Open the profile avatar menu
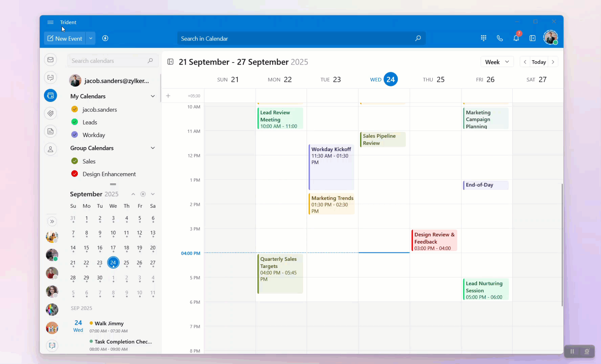 551,38
